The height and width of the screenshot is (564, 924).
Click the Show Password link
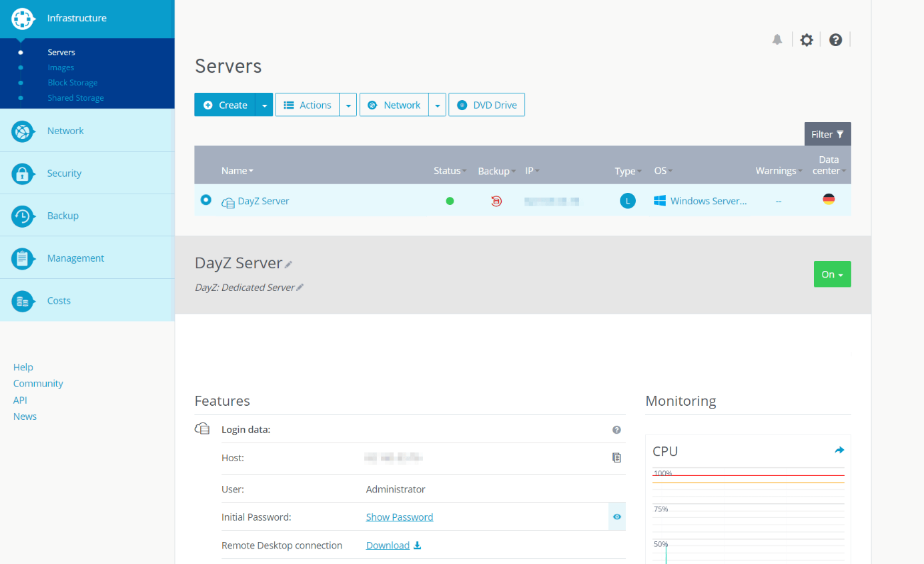tap(400, 517)
